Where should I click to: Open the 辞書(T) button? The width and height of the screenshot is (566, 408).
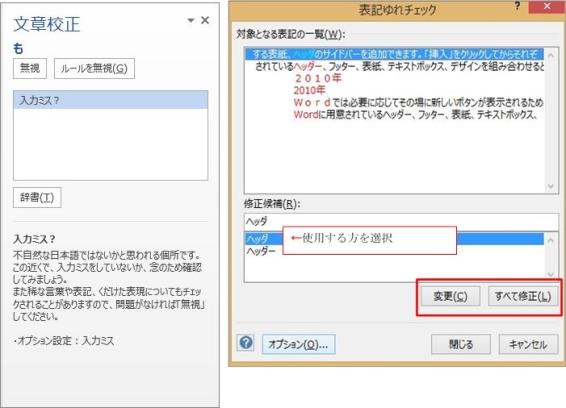37,197
